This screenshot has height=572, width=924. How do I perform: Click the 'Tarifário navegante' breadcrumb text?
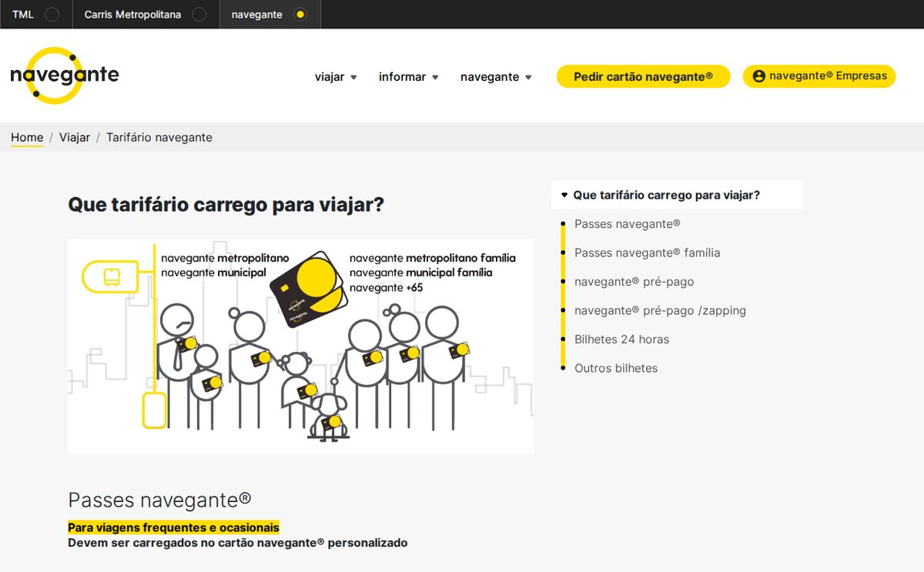pos(159,138)
